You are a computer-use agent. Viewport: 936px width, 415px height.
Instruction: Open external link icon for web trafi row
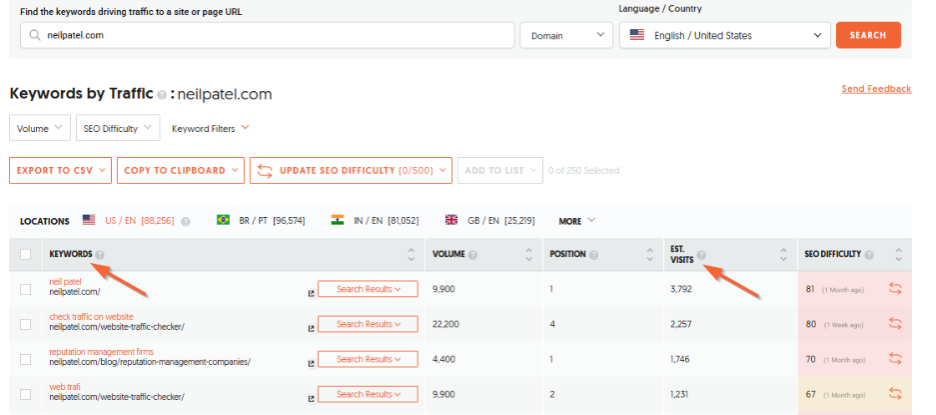pos(311,399)
